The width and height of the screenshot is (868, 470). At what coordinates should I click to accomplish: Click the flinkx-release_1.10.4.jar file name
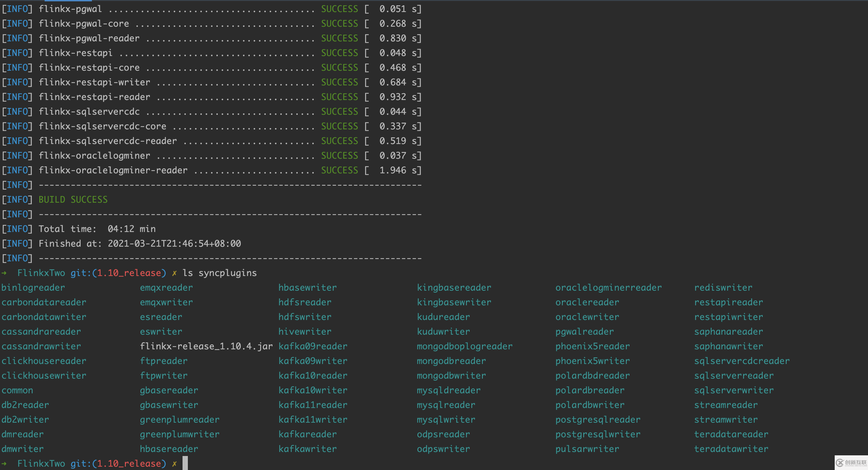click(206, 346)
